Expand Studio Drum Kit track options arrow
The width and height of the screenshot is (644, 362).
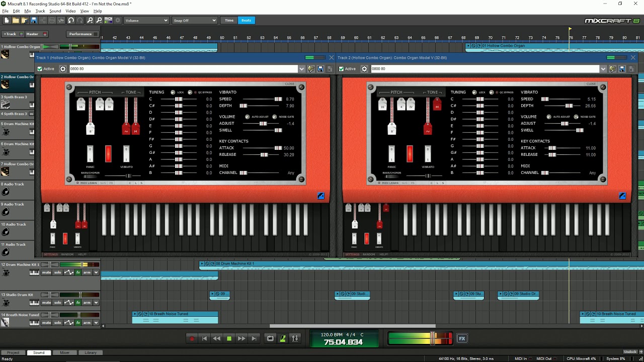(96, 303)
